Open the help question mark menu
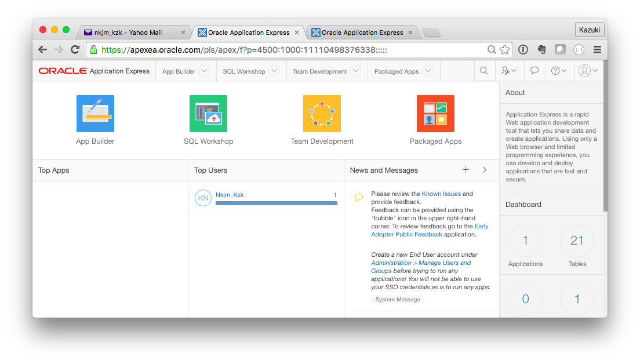Viewport: 640px width, 364px height. coord(558,71)
